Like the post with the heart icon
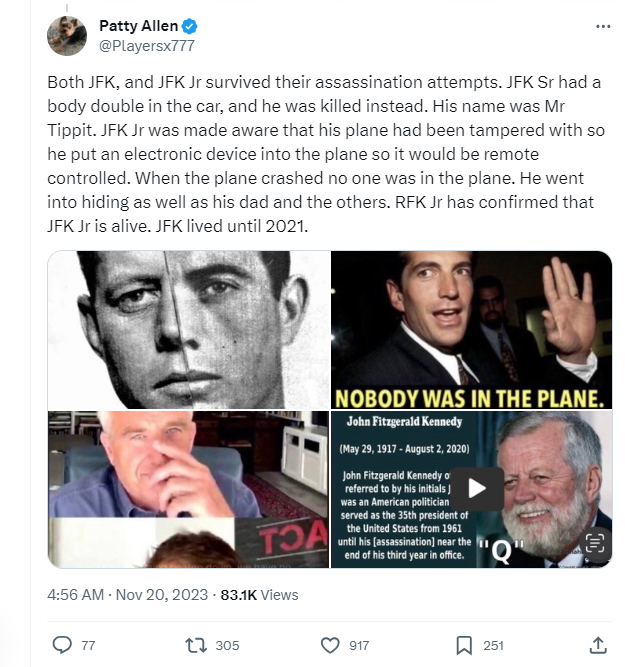 330,645
